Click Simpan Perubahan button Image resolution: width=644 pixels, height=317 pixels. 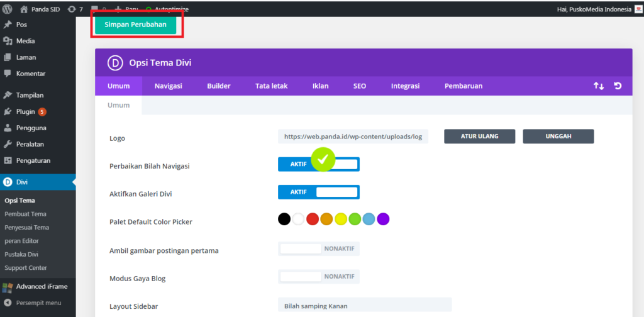point(136,25)
